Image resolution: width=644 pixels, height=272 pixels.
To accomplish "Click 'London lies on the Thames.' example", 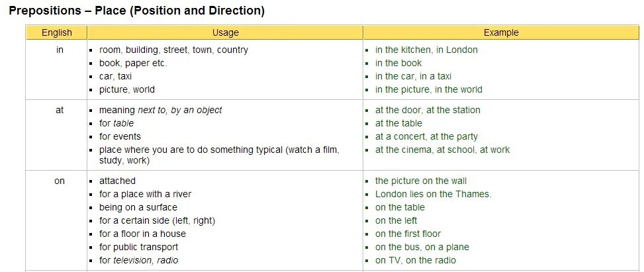I will [x=433, y=194].
